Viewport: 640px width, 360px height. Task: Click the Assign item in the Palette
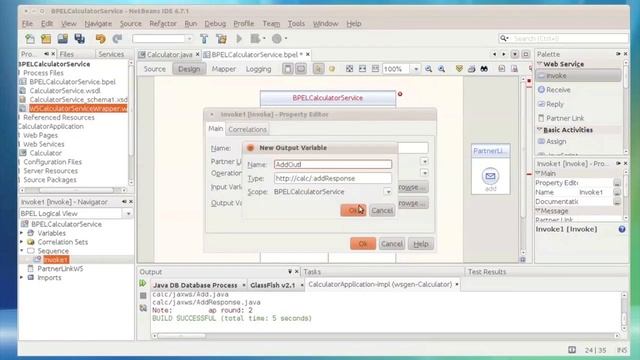point(552,142)
